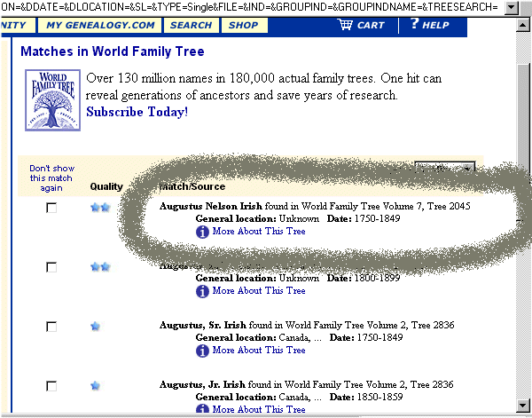Open the Help page
The height and width of the screenshot is (418, 532).
(430, 25)
